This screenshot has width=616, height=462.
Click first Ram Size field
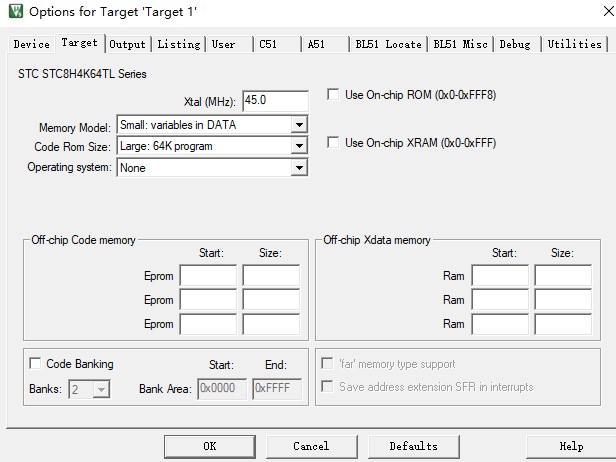(x=563, y=275)
